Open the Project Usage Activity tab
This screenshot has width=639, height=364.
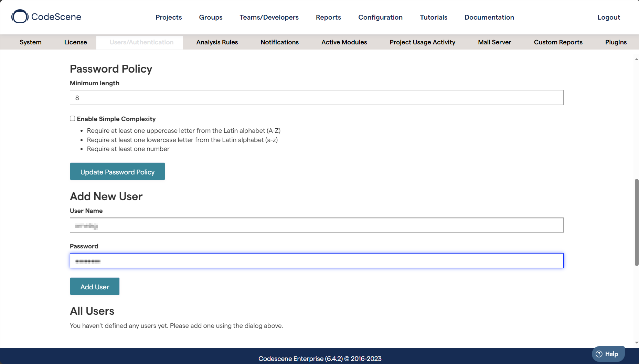[423, 42]
